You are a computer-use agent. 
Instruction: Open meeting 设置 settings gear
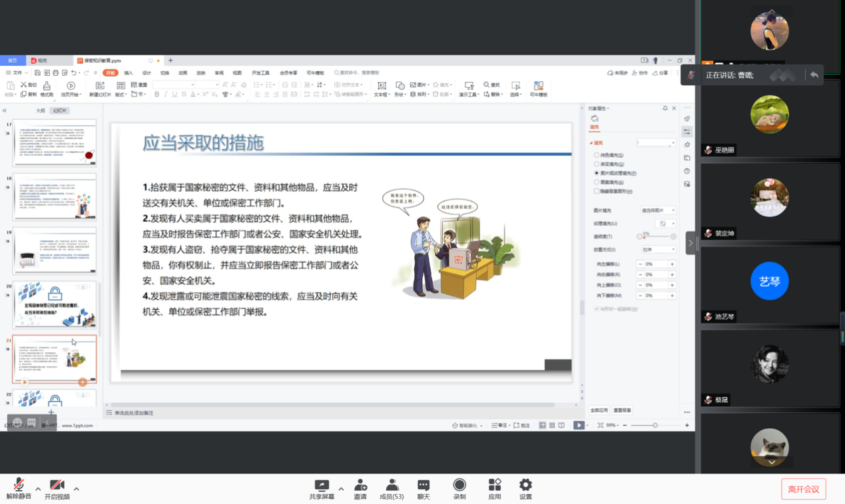(x=525, y=489)
